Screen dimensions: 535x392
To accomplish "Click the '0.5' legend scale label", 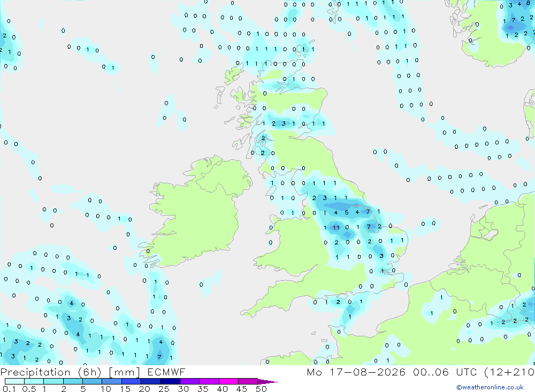I will 29,389.
